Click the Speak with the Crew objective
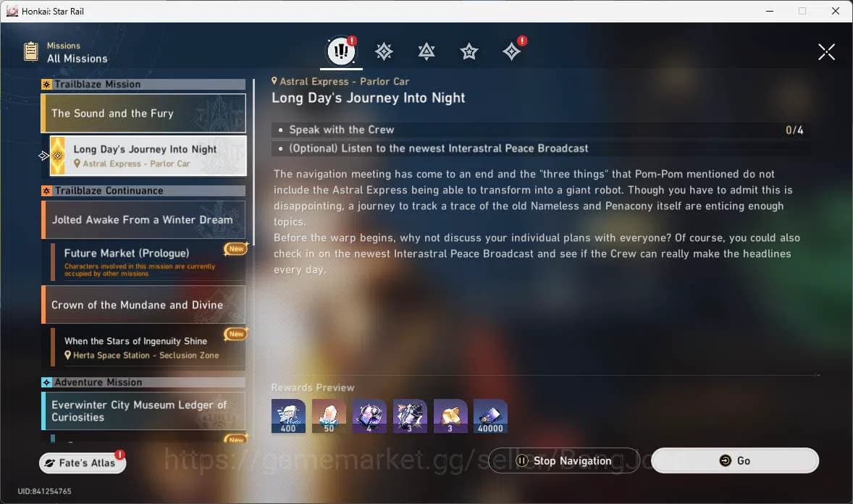This screenshot has width=853, height=504. 539,130
